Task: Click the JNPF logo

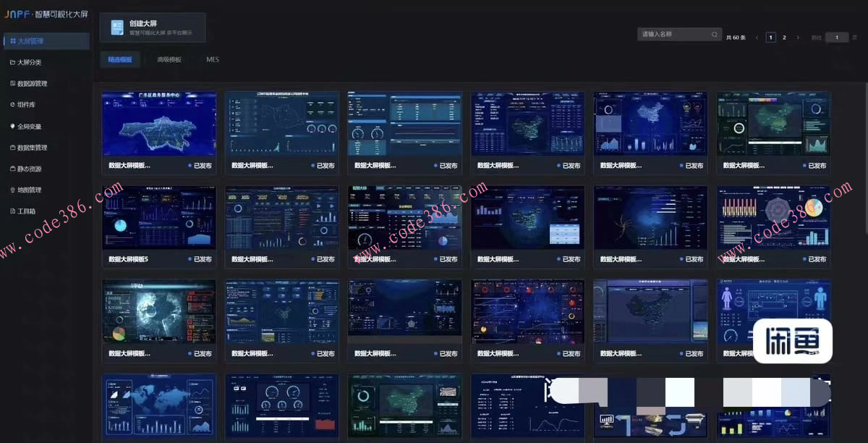Action: click(16, 14)
